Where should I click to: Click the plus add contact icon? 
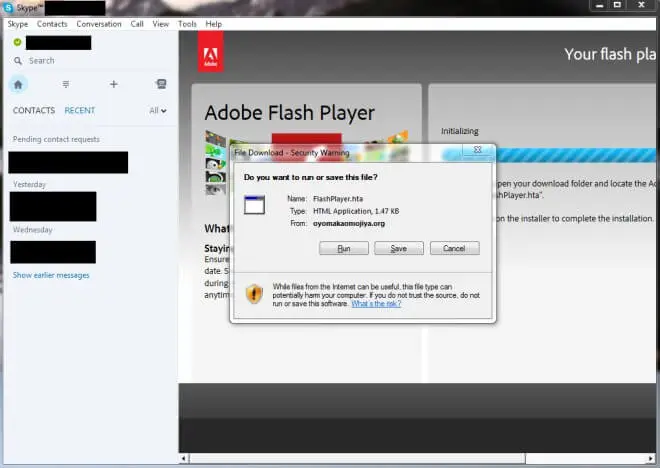click(114, 84)
